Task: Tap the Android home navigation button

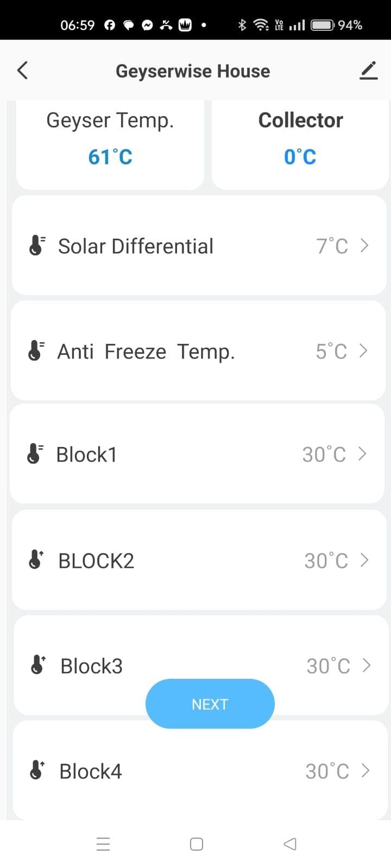Action: (197, 844)
